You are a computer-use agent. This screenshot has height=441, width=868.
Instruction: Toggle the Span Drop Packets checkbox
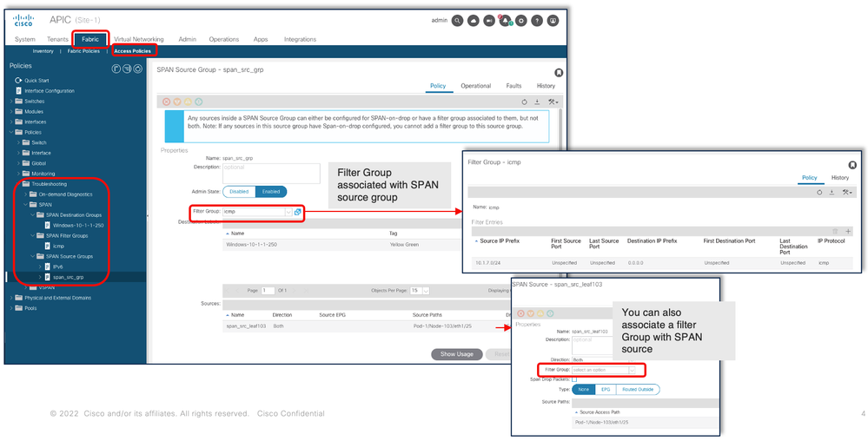point(574,379)
